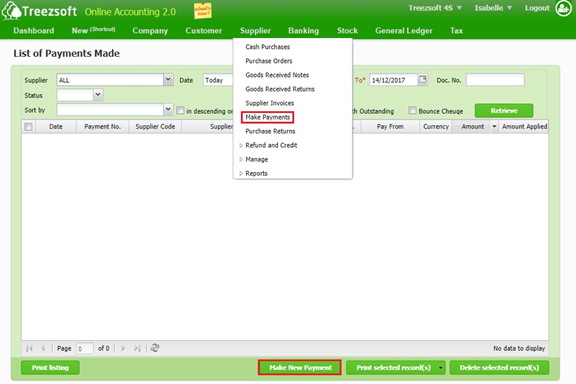Click Delete selected record(s) button
This screenshot has width=576, height=384.
pyautogui.click(x=499, y=367)
